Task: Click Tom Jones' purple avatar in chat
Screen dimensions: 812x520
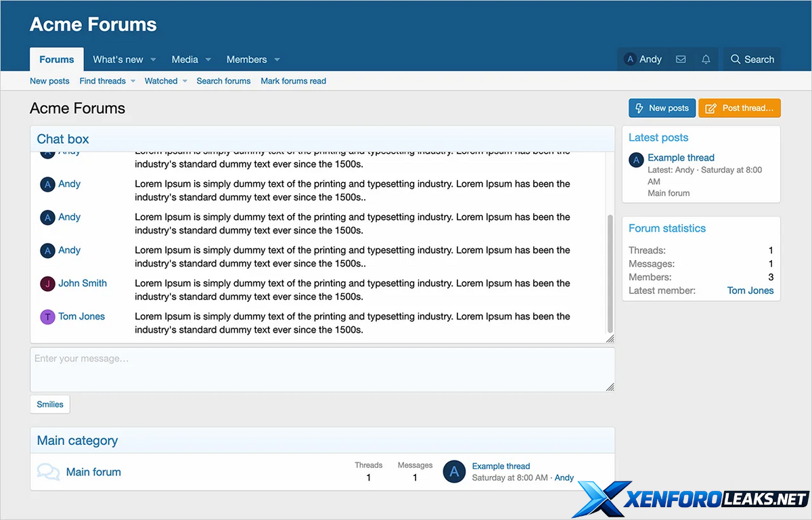Action: (47, 317)
